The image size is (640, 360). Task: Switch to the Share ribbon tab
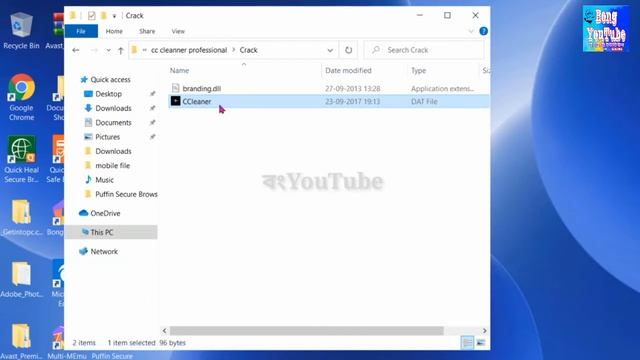coord(147,31)
